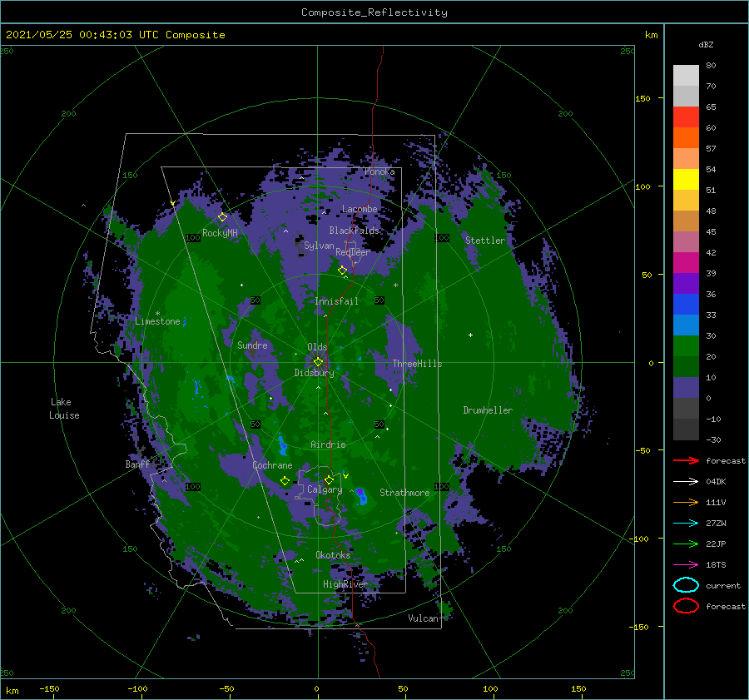Image resolution: width=749 pixels, height=700 pixels.
Task: Click the blue echo cell north of Cochrane
Action: point(282,445)
